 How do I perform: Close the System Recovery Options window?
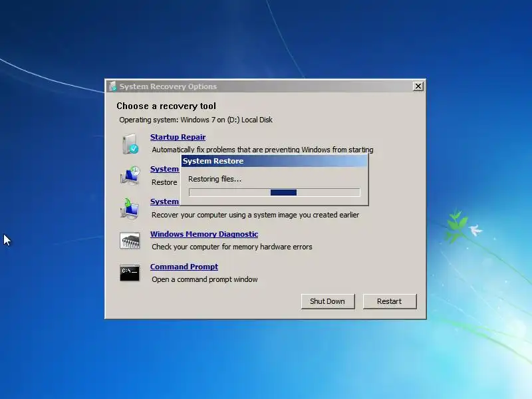click(418, 86)
